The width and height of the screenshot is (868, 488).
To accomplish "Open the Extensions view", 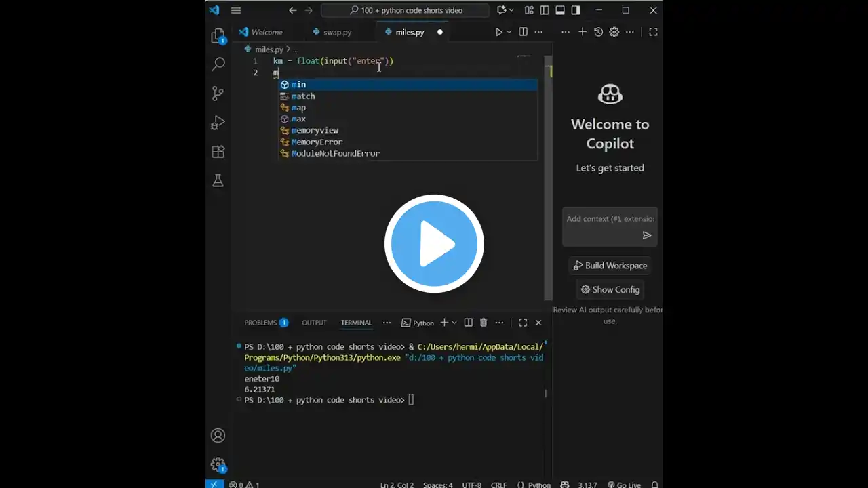I will click(x=218, y=152).
